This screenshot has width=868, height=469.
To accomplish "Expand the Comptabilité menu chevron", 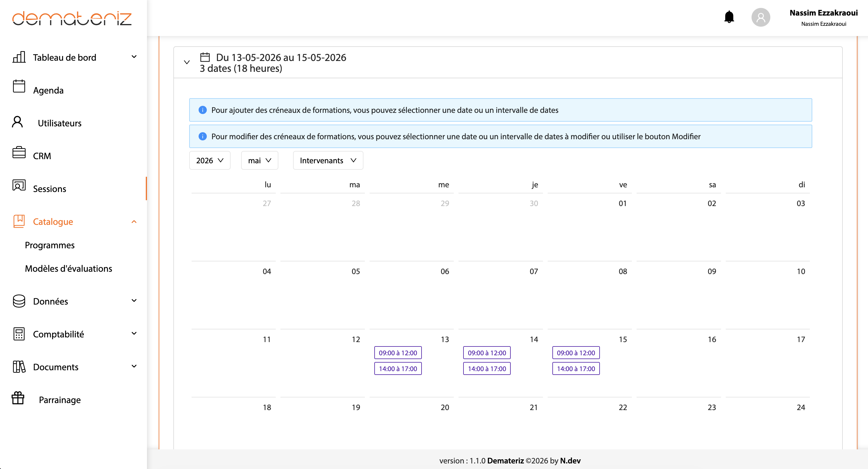I will [134, 333].
